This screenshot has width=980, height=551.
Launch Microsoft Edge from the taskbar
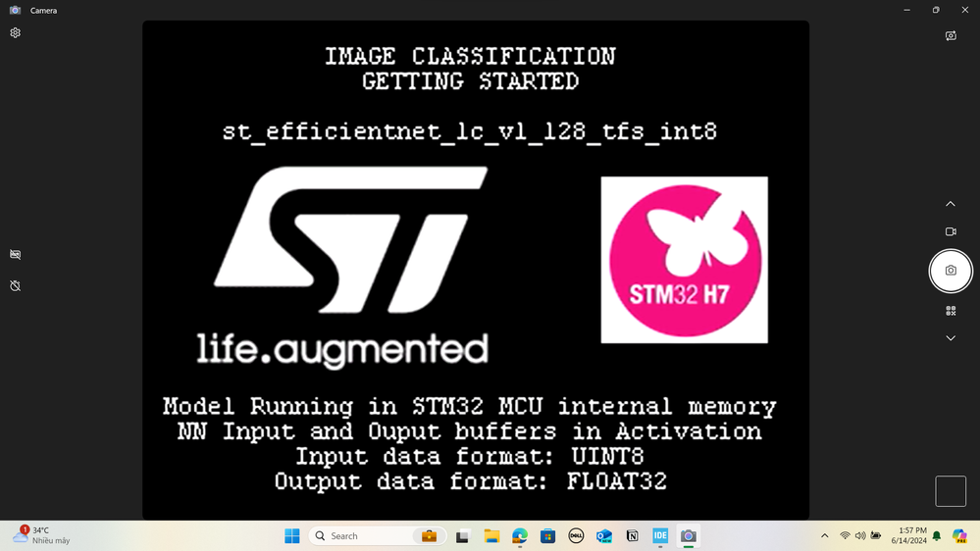[520, 536]
